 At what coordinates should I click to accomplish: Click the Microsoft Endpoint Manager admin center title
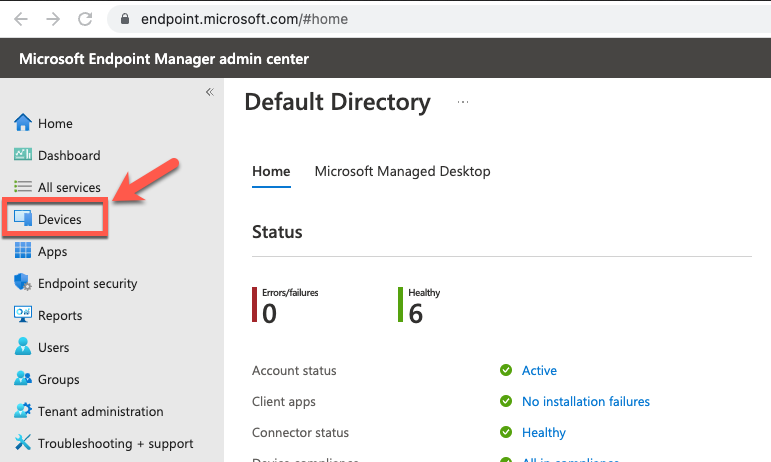tap(164, 59)
